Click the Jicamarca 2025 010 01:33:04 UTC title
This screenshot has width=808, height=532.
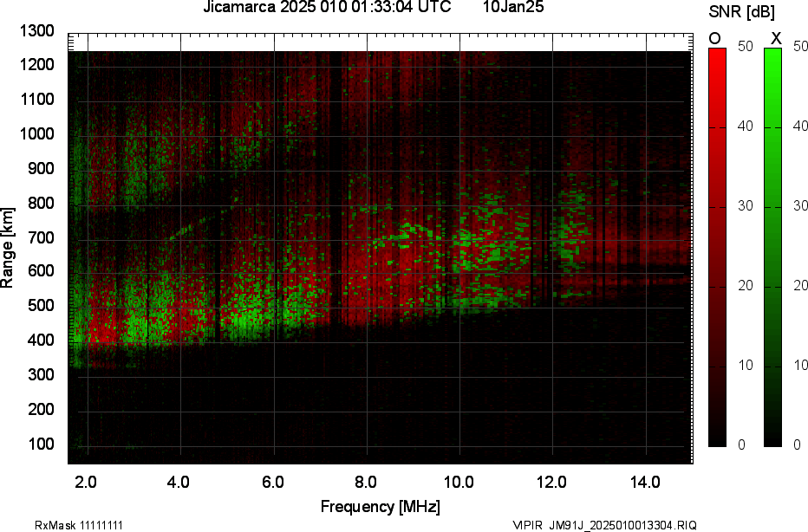(327, 7)
